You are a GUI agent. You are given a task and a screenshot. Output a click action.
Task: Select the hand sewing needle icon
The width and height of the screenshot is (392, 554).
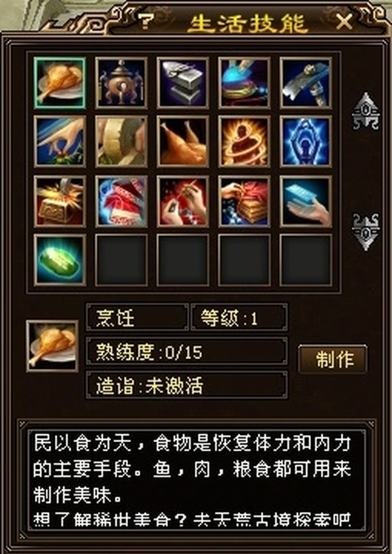pos(183,201)
